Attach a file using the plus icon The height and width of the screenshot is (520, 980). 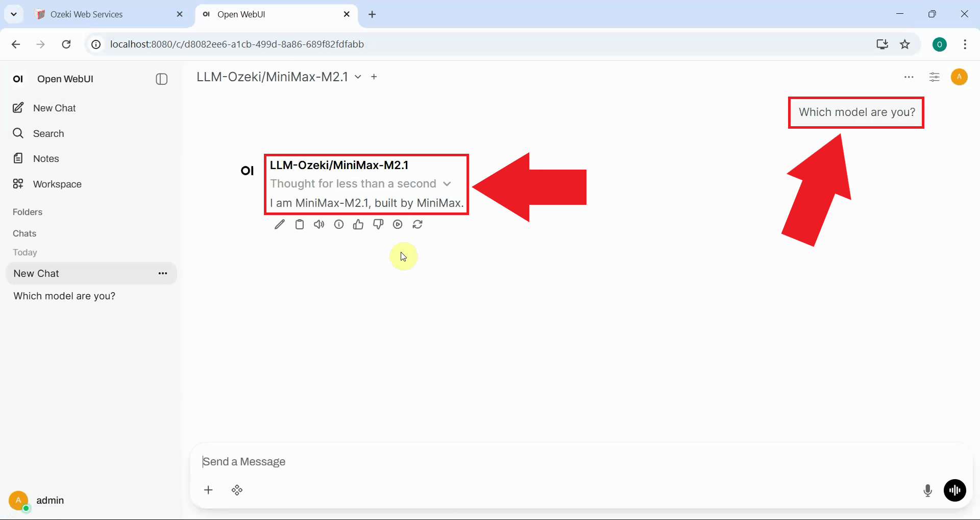click(208, 490)
